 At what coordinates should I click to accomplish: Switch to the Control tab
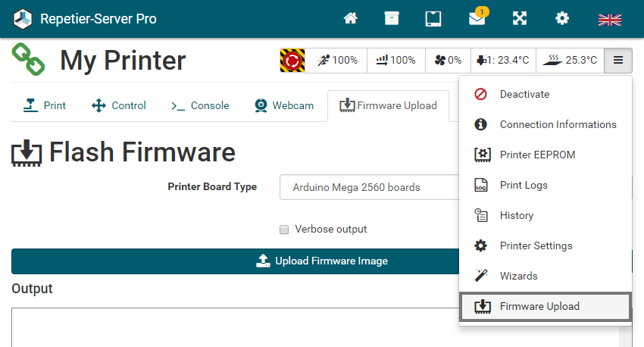click(119, 105)
